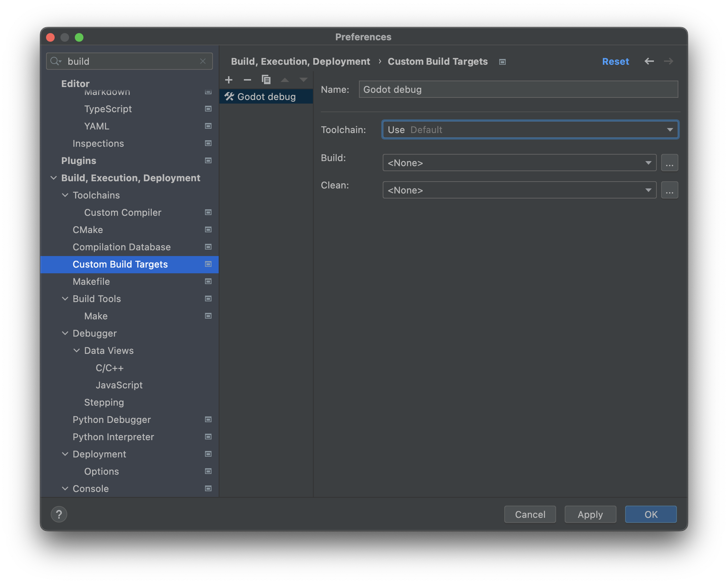This screenshot has width=728, height=584.
Task: Select Custom Build Targets menu item
Action: pos(120,264)
